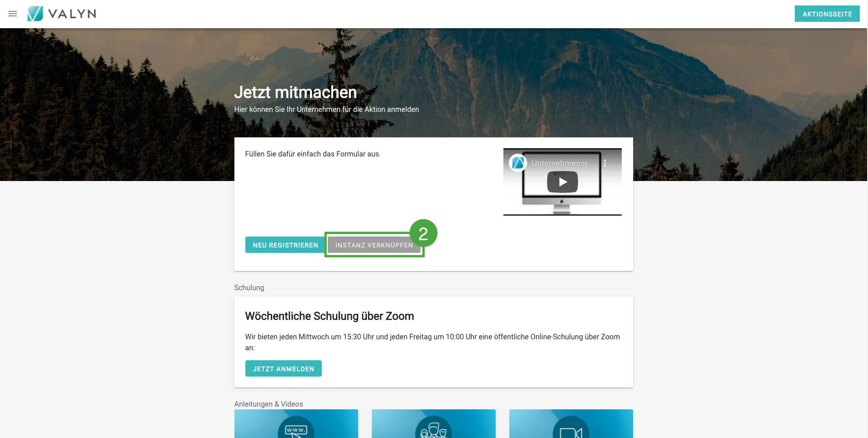The image size is (868, 438).
Task: Click the people group icon tile
Action: point(433,429)
